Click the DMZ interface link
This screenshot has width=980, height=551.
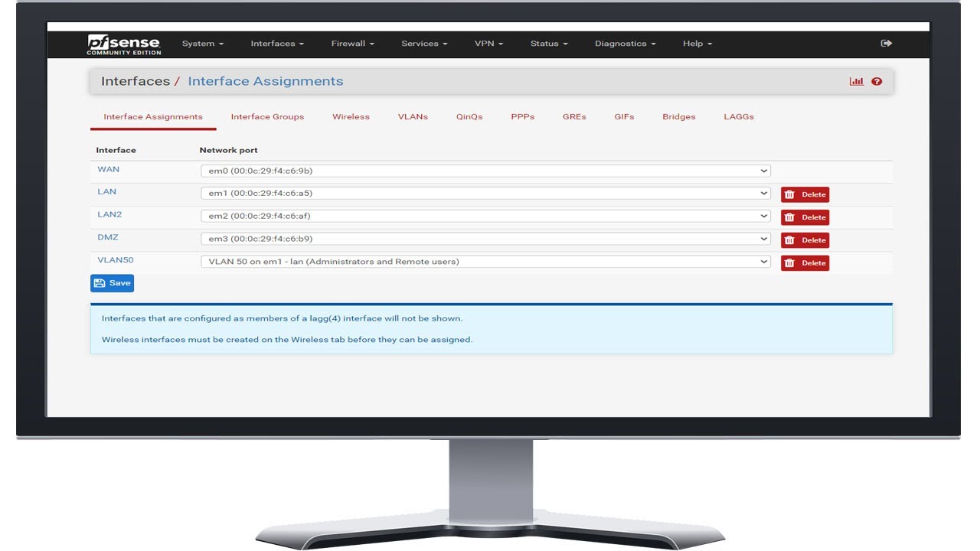(108, 237)
